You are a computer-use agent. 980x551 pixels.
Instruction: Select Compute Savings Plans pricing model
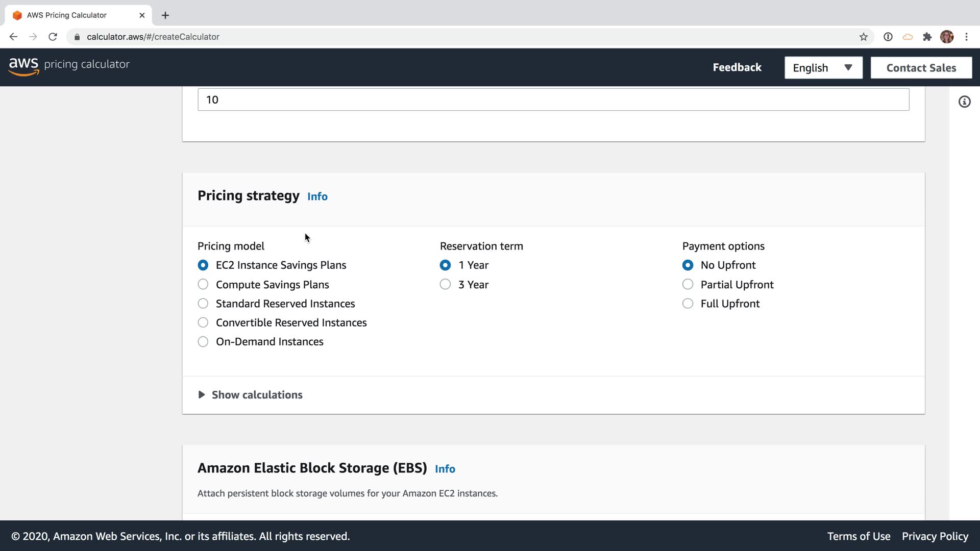coord(203,284)
